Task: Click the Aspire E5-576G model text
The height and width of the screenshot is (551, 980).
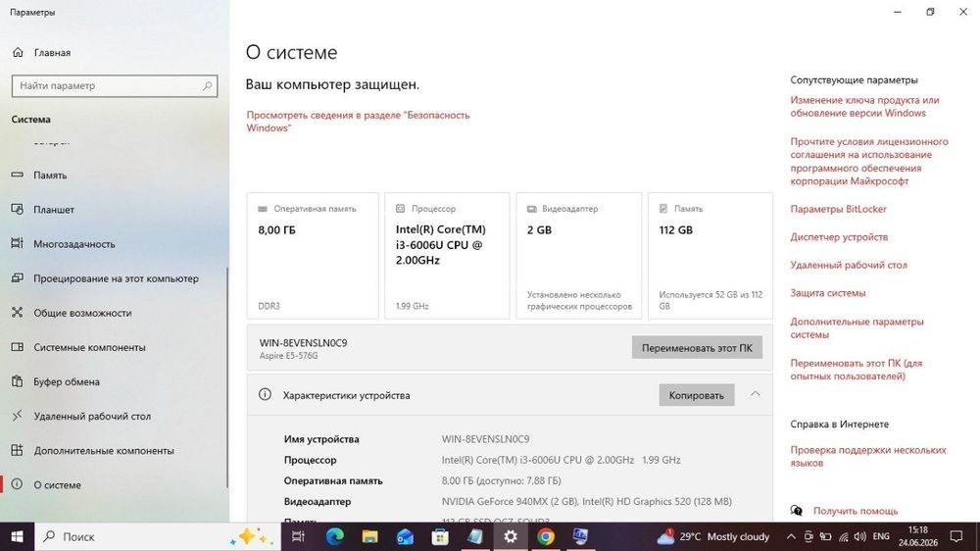Action: click(289, 356)
